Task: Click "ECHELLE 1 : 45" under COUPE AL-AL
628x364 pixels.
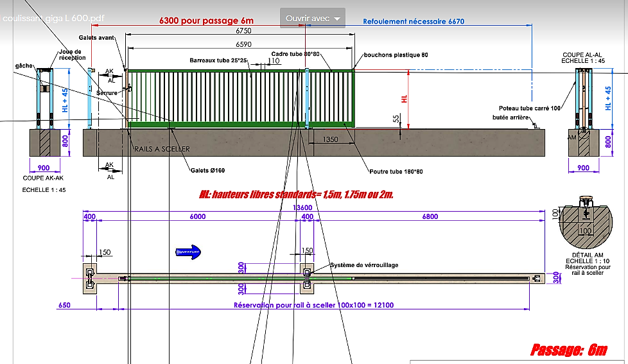Action: pos(583,61)
